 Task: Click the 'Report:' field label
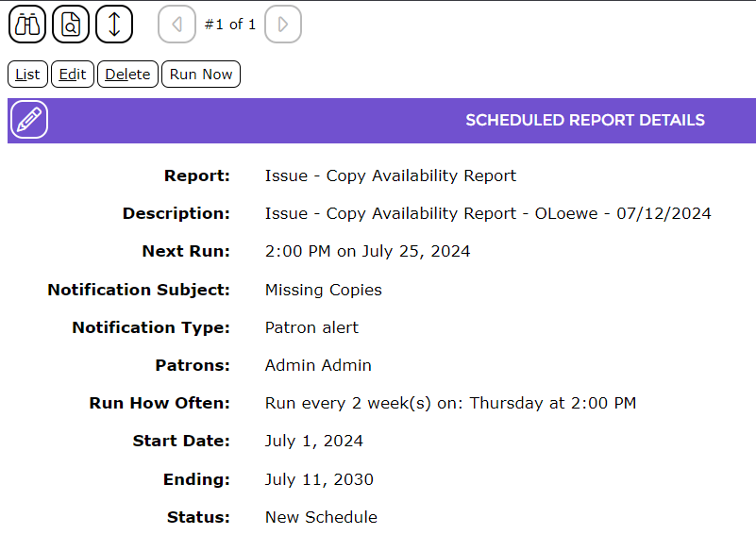tap(197, 175)
